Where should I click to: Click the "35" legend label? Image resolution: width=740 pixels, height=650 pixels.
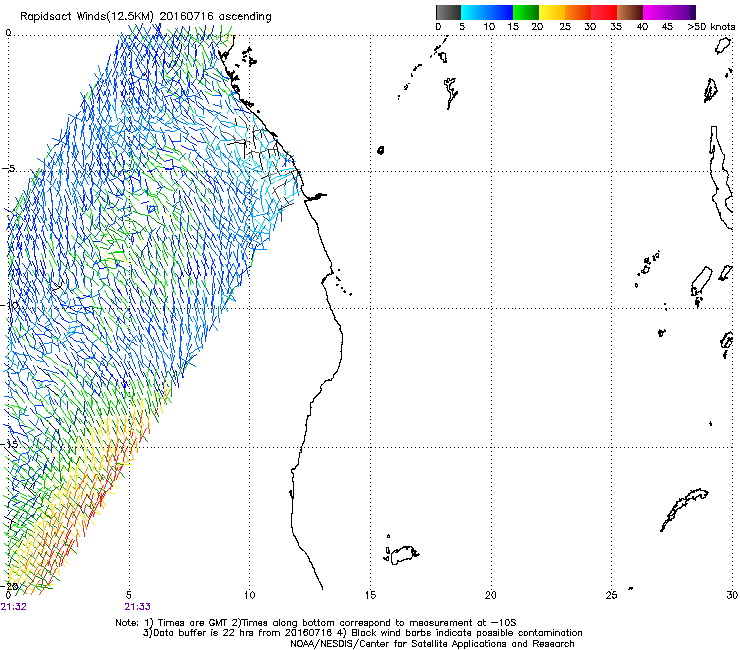tap(616, 27)
